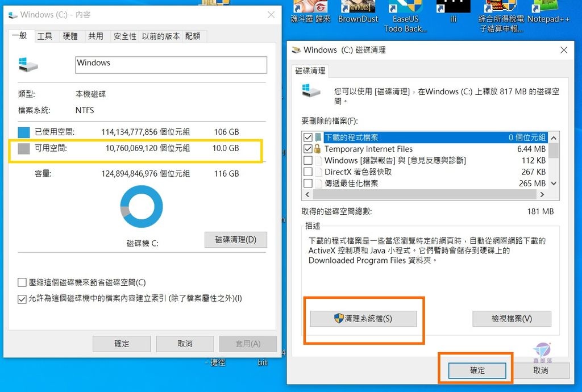This screenshot has width=582, height=392.
Task: Check the Windows 錯誤報告 checkbox
Action: [x=307, y=160]
